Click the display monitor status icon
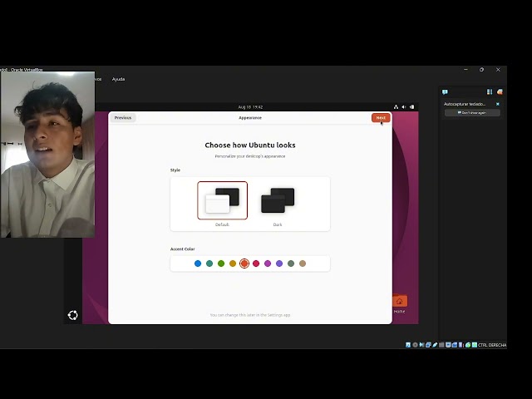 pos(448,345)
